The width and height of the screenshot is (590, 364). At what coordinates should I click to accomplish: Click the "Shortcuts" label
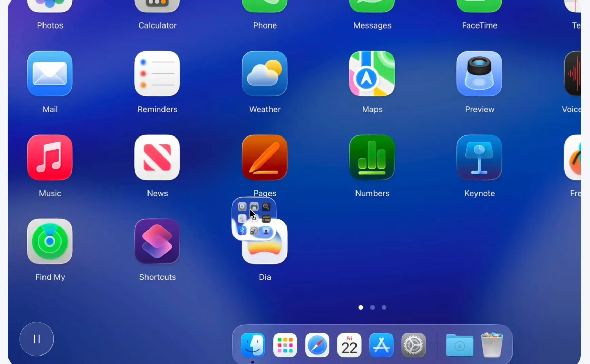coord(157,277)
